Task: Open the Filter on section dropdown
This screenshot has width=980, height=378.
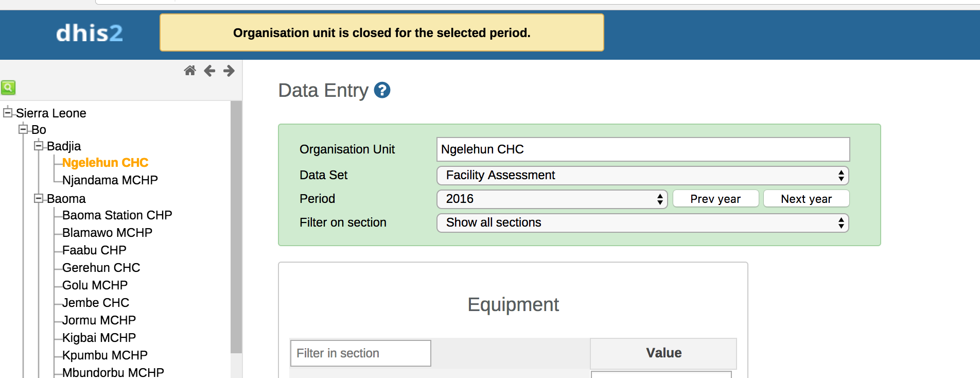Action: click(x=642, y=223)
